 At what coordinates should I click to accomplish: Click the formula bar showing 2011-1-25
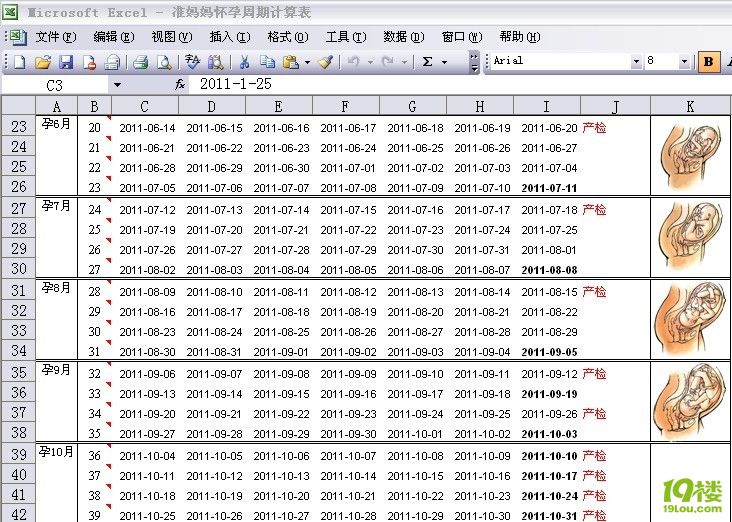coord(400,85)
